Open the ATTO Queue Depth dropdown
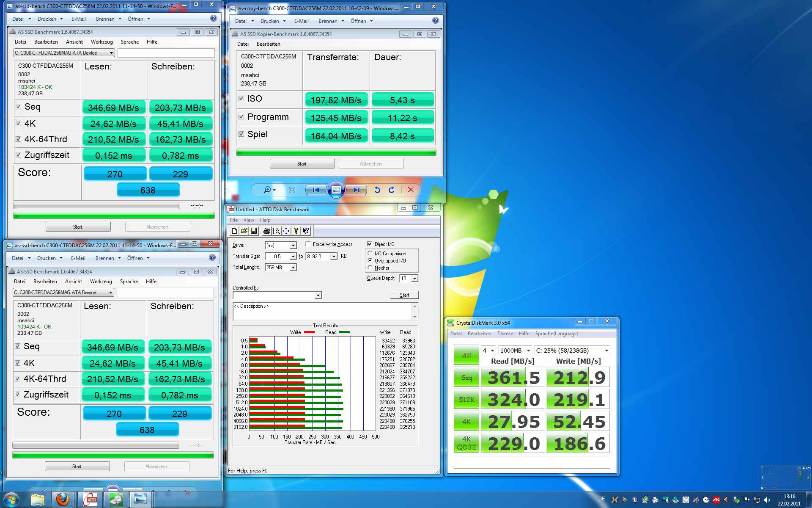The width and height of the screenshot is (812, 508). (414, 278)
